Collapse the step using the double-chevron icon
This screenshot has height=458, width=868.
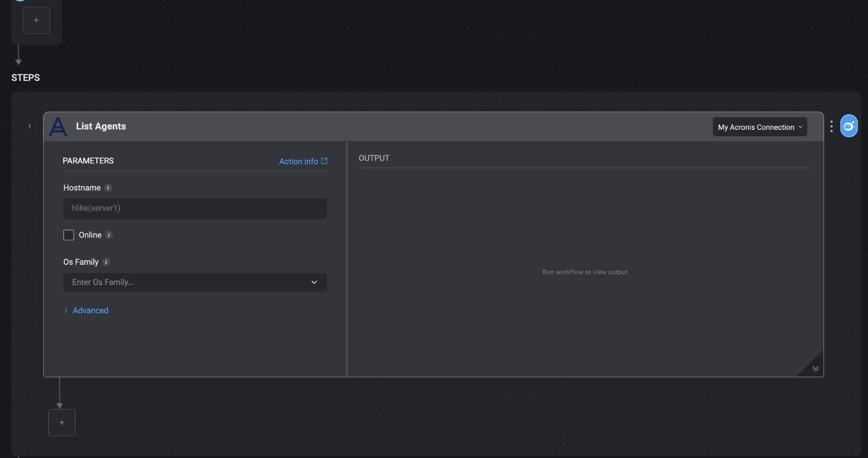tap(815, 369)
